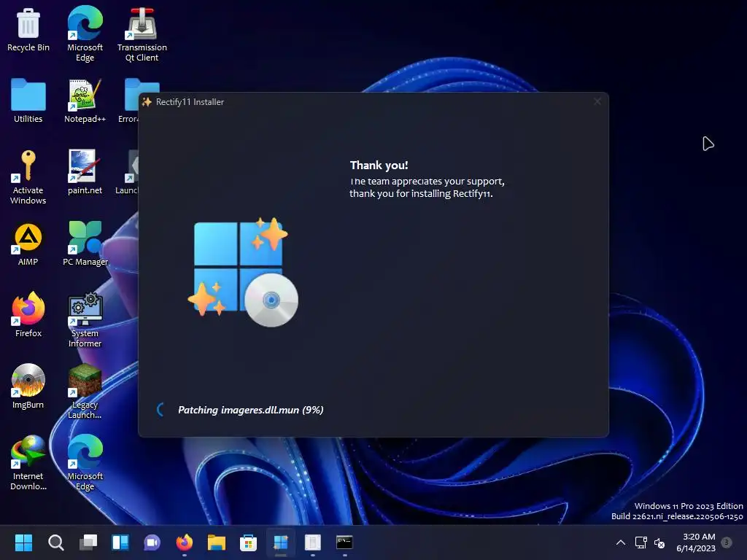Click the 'Patching imageres.dll.mun (9%)' status

point(251,410)
